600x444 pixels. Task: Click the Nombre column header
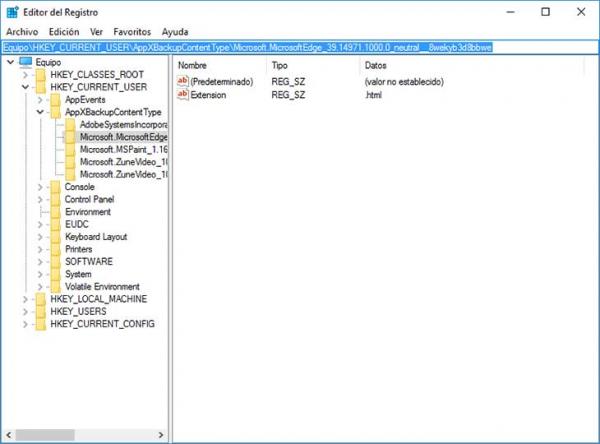coord(220,65)
